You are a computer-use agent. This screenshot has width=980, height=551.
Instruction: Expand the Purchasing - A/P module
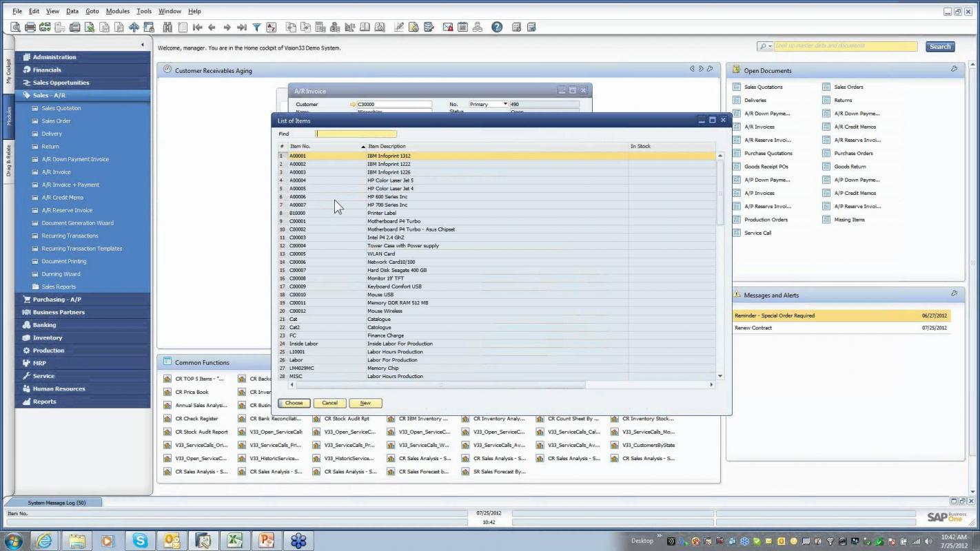pos(83,300)
